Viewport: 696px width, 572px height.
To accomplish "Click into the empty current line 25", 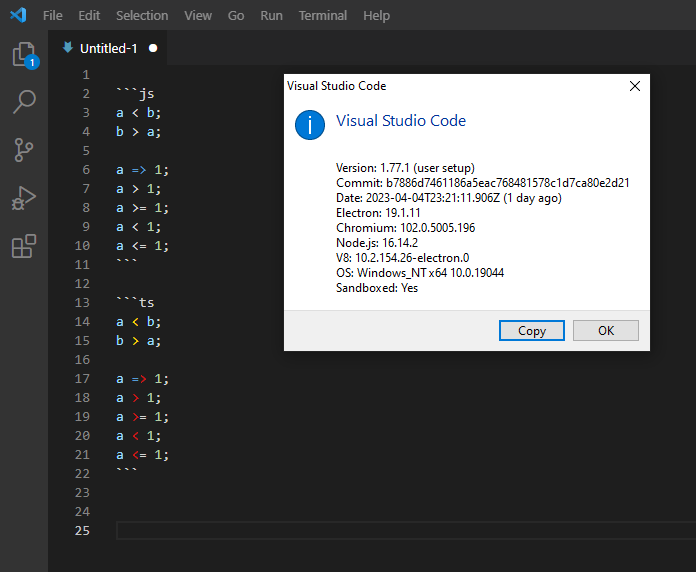I will pos(406,531).
